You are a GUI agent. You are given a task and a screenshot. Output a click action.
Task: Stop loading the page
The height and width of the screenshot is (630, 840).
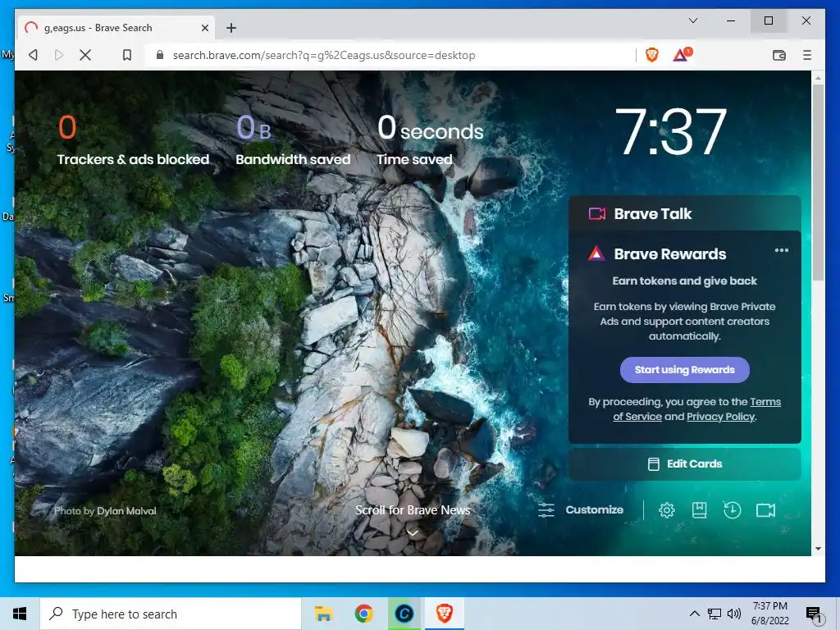[85, 55]
